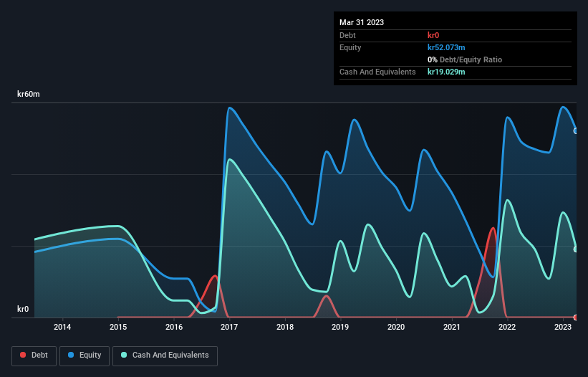Click the blue Equity legend dot
This screenshot has height=377, width=588.
click(x=71, y=355)
